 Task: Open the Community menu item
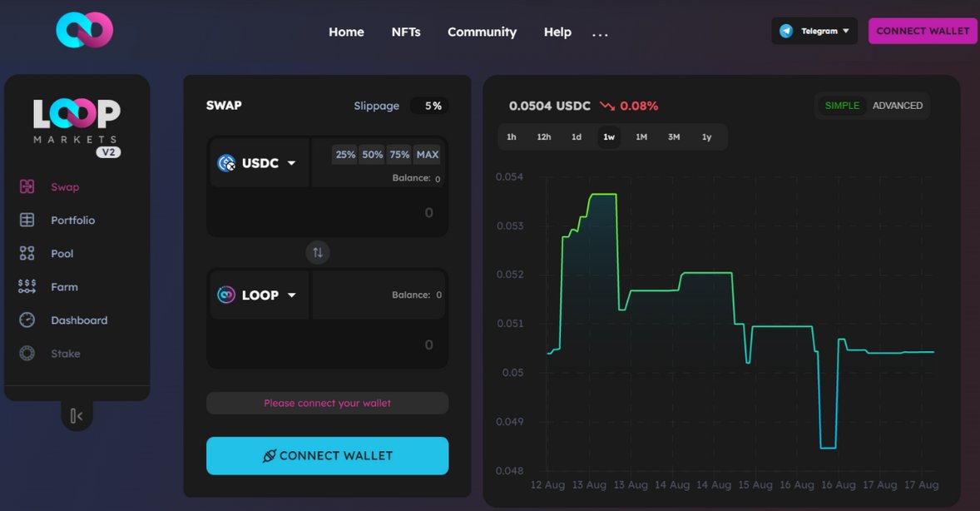coord(482,32)
